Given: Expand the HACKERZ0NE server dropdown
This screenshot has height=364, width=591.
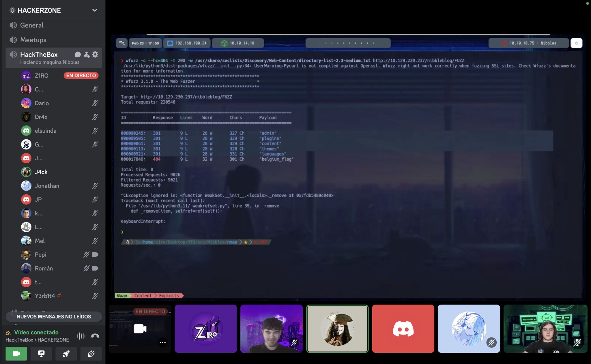Looking at the screenshot, I should click(x=94, y=10).
